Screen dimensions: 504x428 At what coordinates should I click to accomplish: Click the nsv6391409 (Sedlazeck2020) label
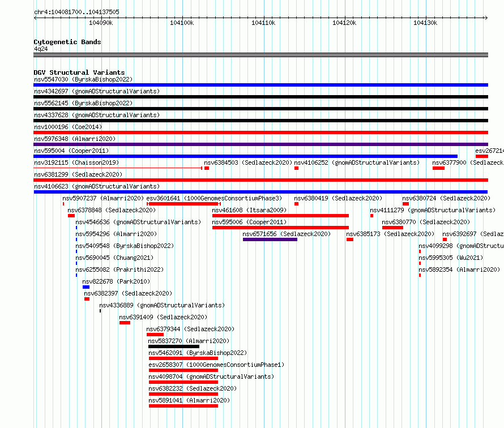[x=163, y=317]
